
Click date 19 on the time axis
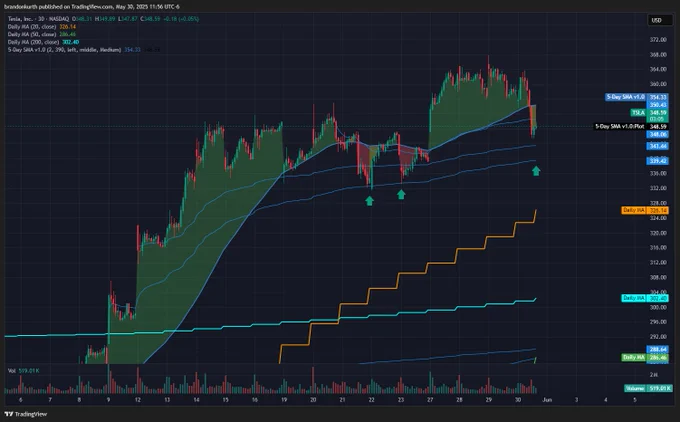click(x=284, y=400)
